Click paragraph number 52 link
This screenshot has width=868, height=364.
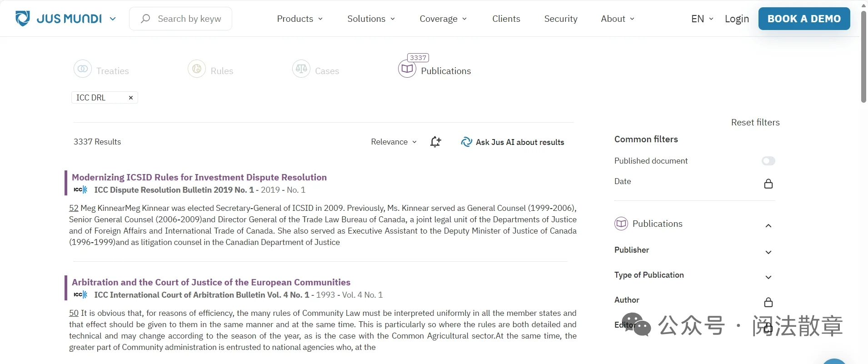click(x=74, y=208)
